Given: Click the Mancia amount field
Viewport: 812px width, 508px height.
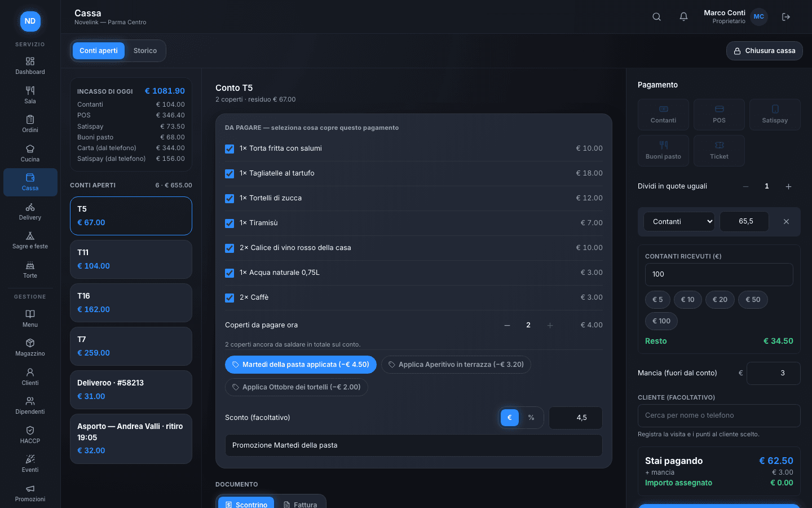Looking at the screenshot, I should pyautogui.click(x=774, y=374).
